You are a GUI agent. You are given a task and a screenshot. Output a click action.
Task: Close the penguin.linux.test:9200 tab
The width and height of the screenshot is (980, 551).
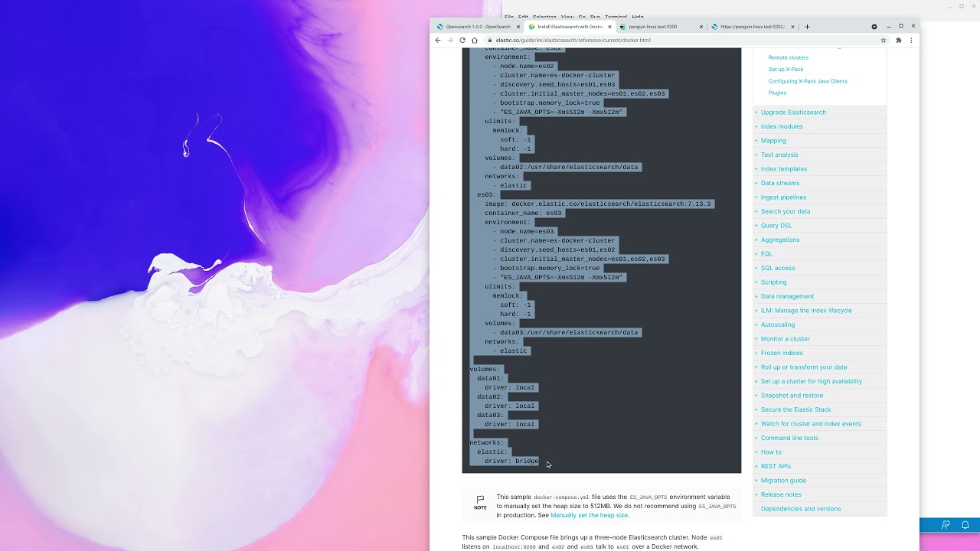[701, 27]
